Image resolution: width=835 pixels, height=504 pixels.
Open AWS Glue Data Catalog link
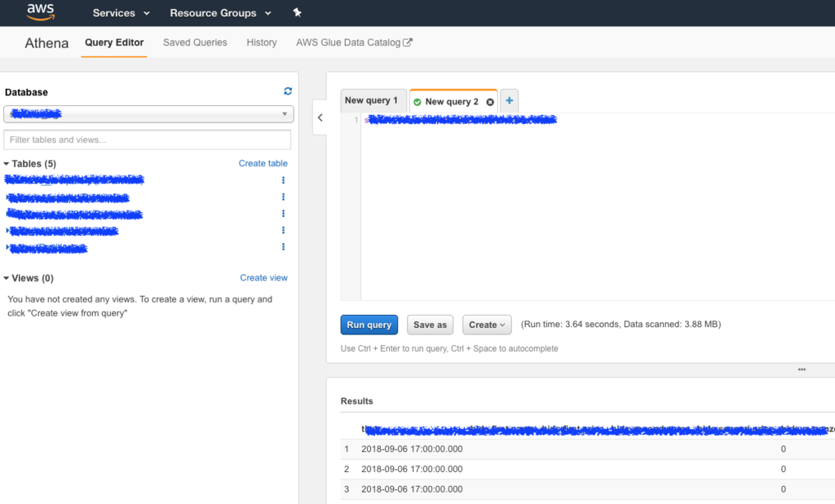(x=354, y=42)
